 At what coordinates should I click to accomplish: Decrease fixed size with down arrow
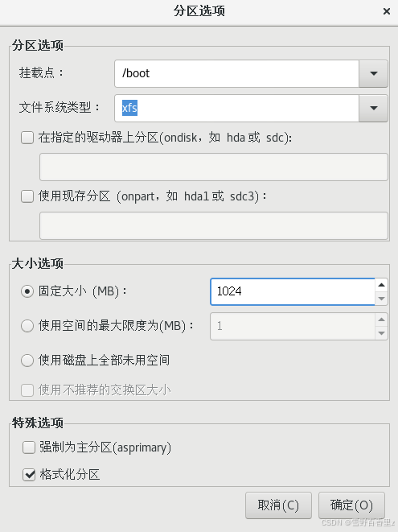click(x=381, y=299)
